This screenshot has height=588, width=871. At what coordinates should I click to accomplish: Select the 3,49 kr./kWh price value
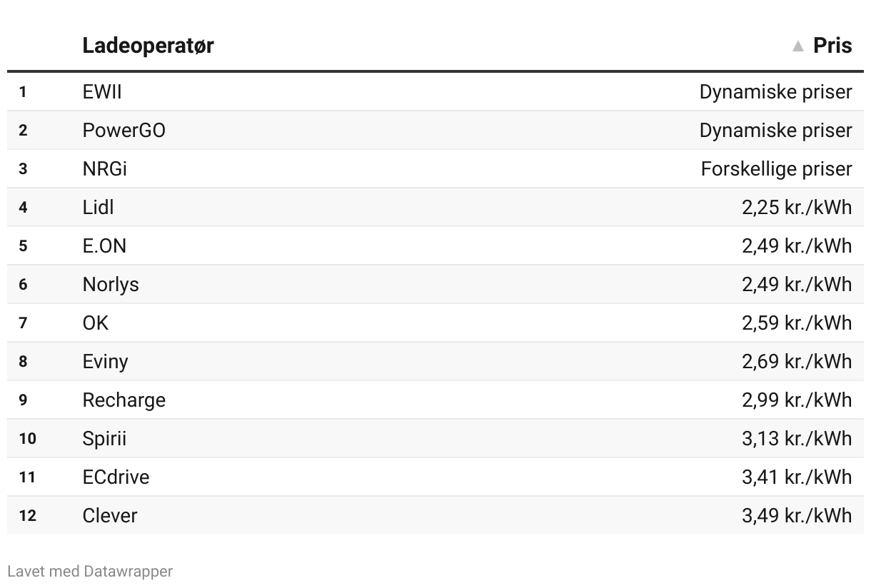(x=797, y=516)
